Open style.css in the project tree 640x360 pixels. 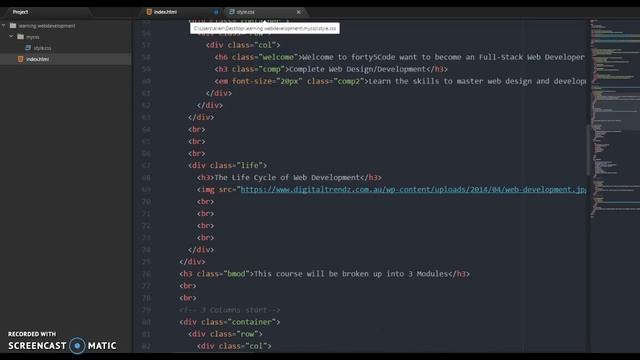click(x=42, y=48)
